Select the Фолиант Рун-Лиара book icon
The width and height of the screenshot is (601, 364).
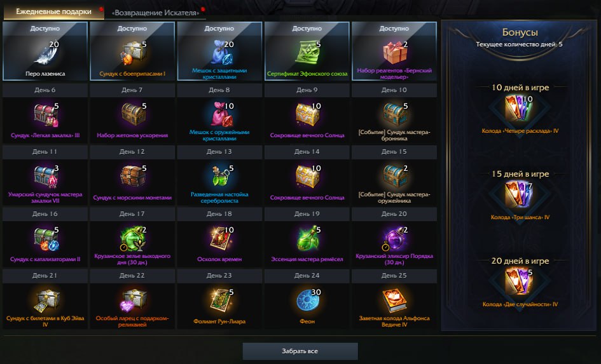click(x=220, y=300)
